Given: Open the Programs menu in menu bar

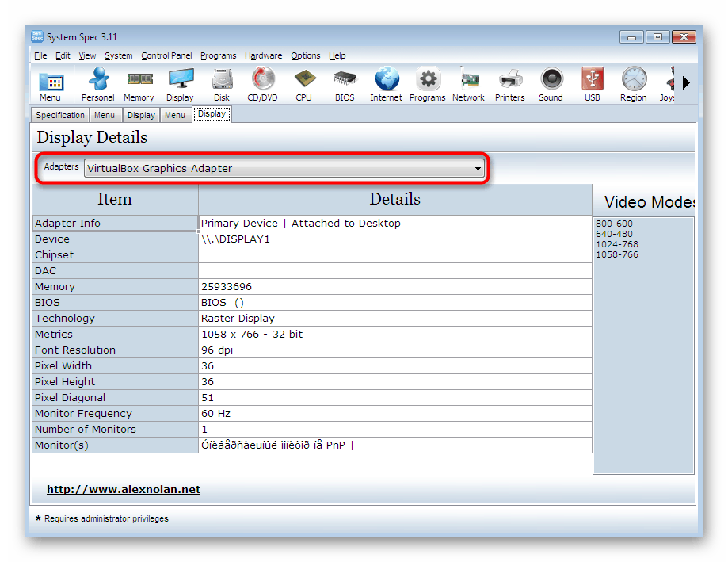Looking at the screenshot, I should pos(218,55).
